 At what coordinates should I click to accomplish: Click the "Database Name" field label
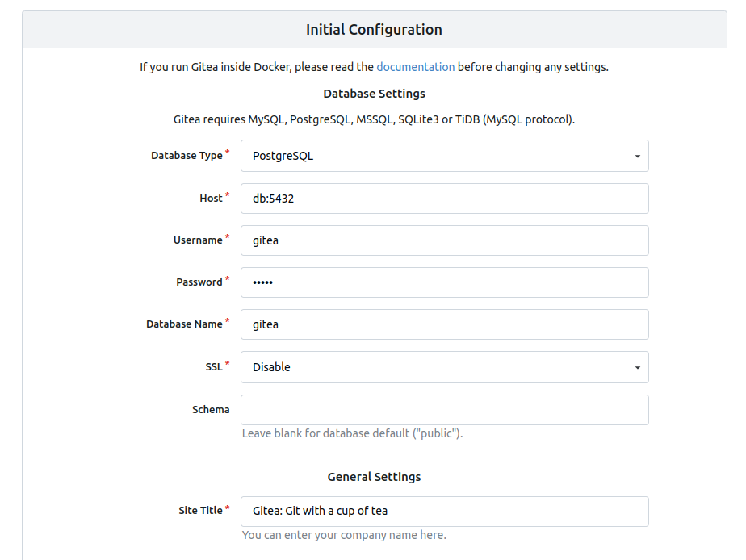[x=184, y=324]
